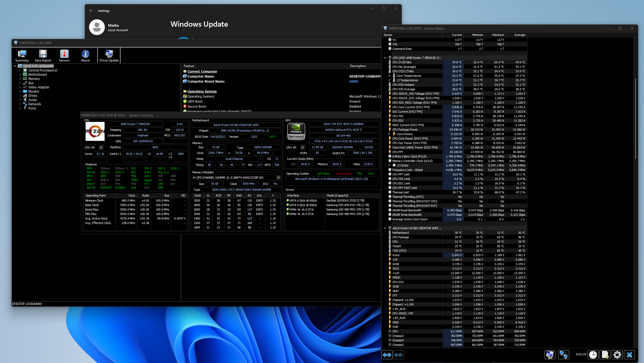Click the log file start icon

point(605,355)
